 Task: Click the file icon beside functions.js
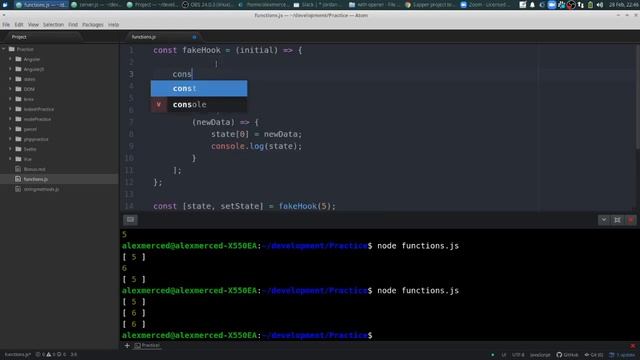tap(18, 179)
